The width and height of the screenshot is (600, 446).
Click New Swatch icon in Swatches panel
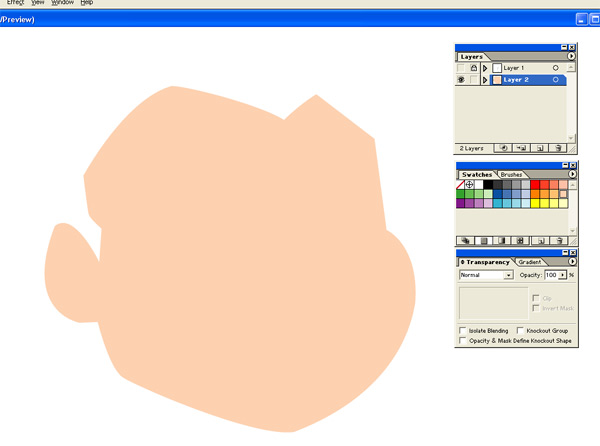pyautogui.click(x=540, y=241)
